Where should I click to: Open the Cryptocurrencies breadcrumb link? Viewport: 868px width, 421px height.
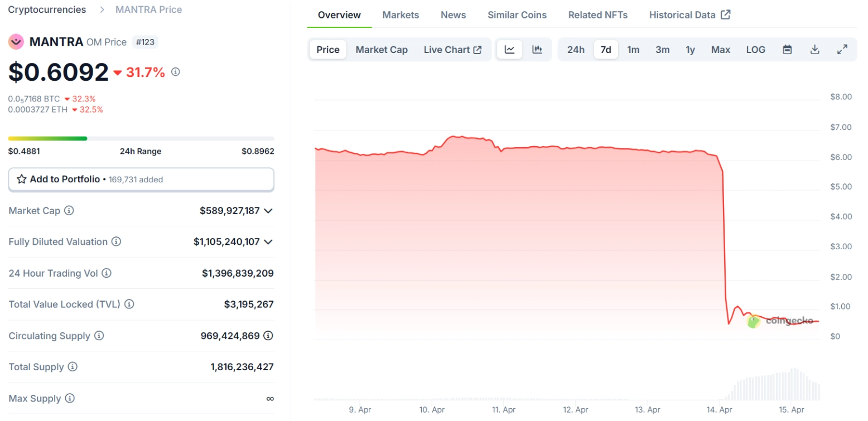tap(47, 9)
